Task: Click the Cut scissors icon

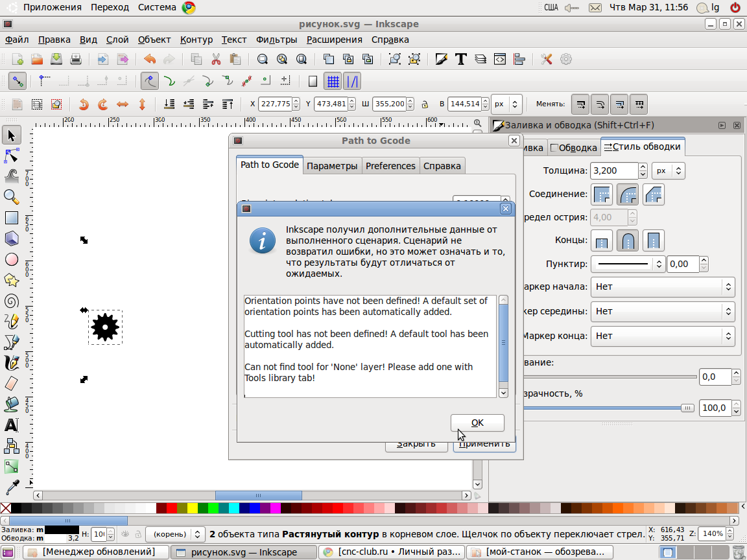Action: click(x=216, y=60)
